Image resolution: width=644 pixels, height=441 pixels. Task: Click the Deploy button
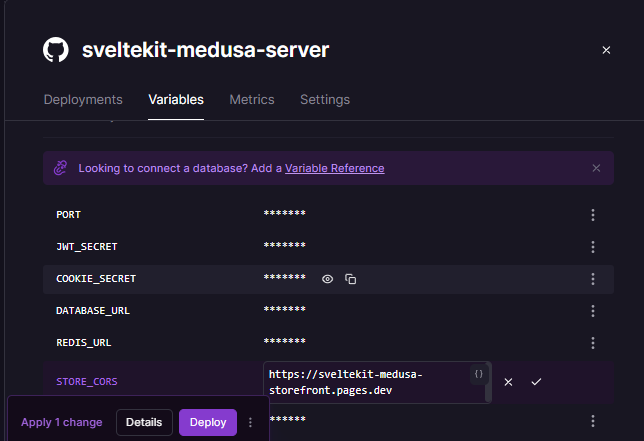[208, 423]
